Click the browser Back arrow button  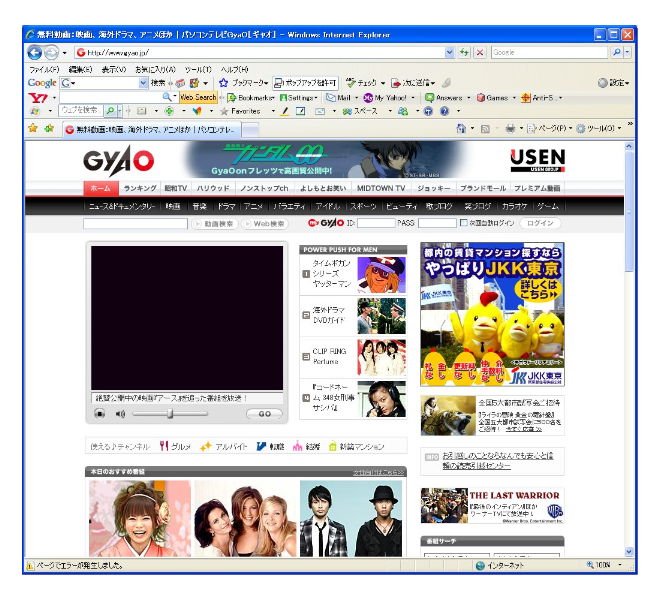pyautogui.click(x=35, y=52)
